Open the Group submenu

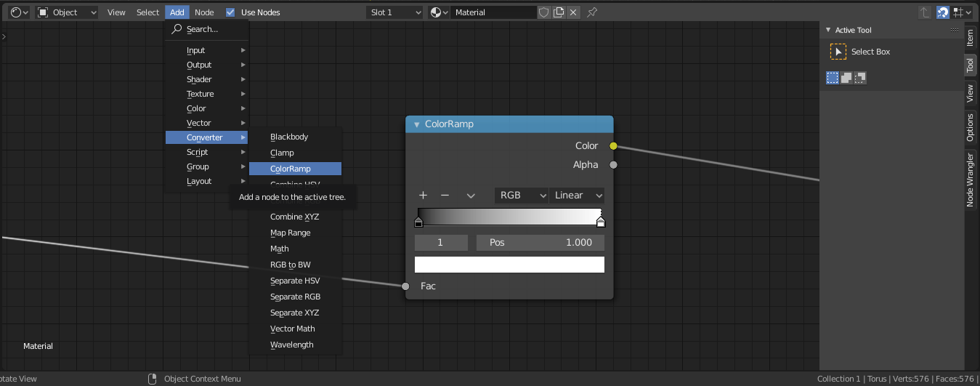207,166
